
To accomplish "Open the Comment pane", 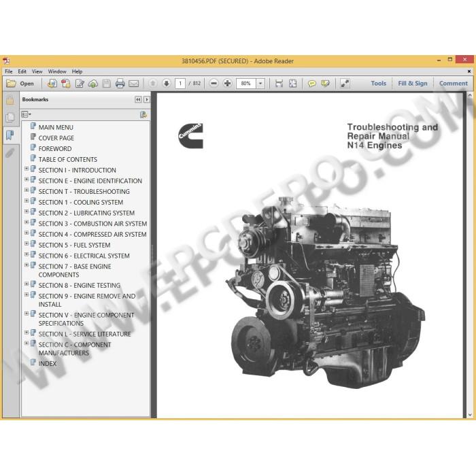I will (454, 83).
